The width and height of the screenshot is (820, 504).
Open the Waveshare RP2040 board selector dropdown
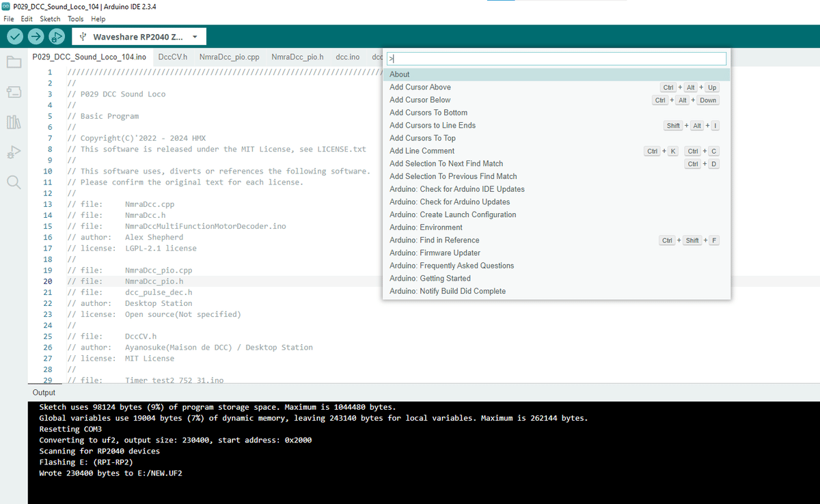click(139, 36)
